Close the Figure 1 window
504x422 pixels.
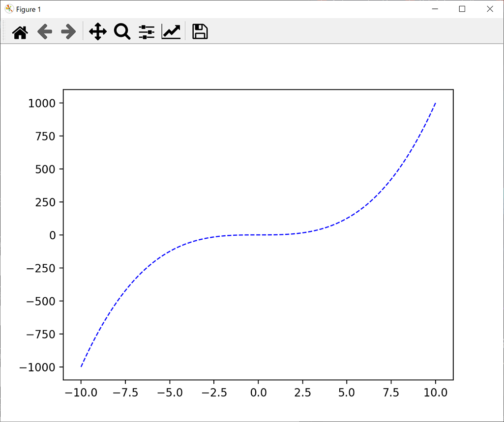(x=490, y=9)
